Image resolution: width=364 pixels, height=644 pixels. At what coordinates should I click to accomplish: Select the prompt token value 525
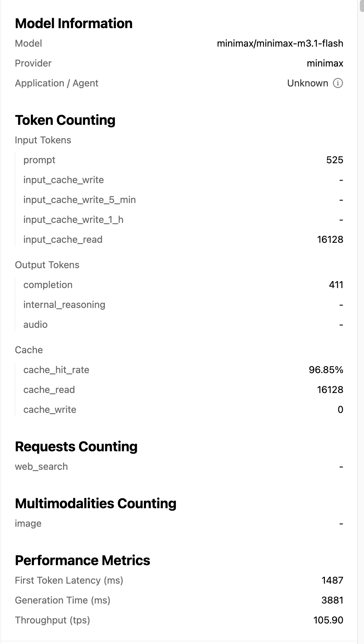335,160
